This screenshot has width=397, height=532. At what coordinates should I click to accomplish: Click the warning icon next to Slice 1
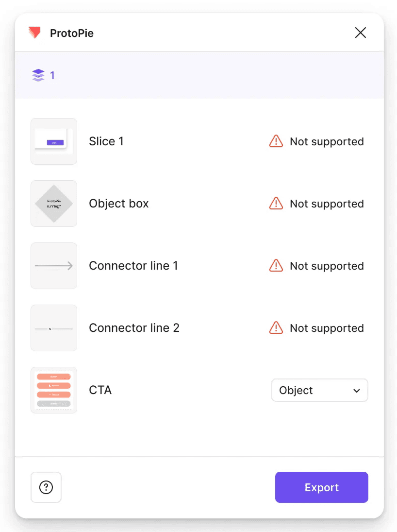276,141
